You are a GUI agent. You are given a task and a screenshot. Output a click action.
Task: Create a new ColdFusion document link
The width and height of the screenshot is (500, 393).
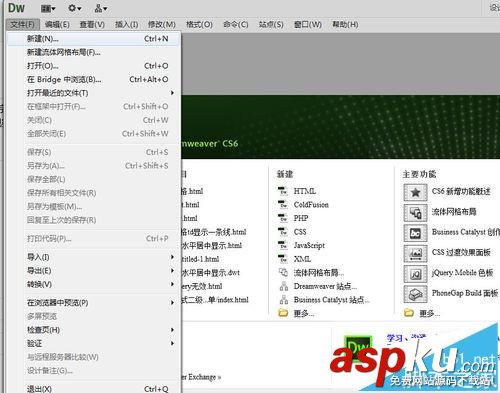coord(311,204)
